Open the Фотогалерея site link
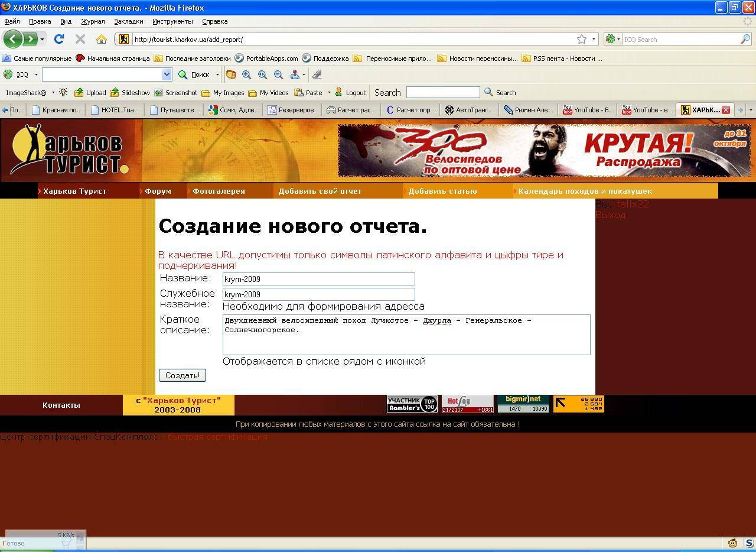 (219, 191)
